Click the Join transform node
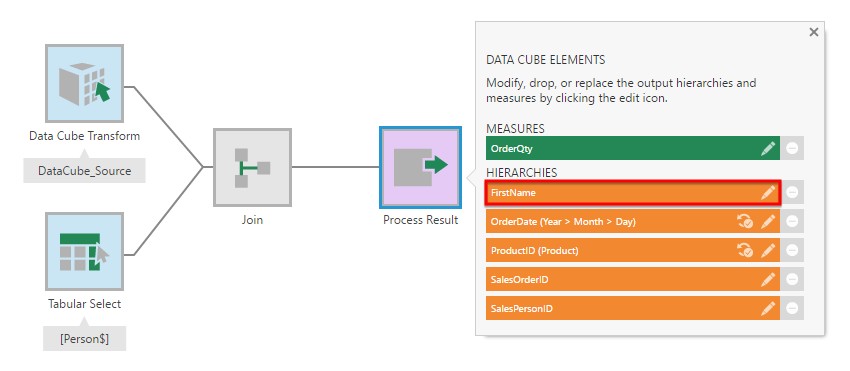Viewport: 850px width, 371px height. point(253,167)
